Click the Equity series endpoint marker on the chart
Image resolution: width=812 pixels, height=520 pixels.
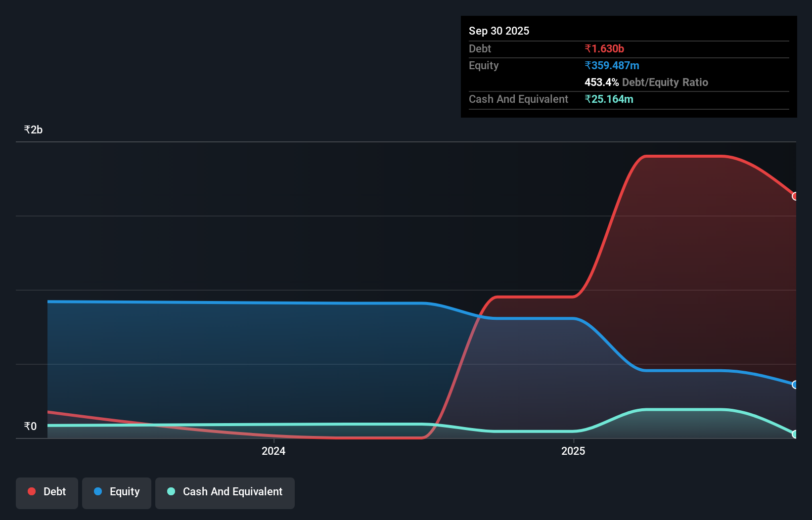pyautogui.click(x=795, y=384)
